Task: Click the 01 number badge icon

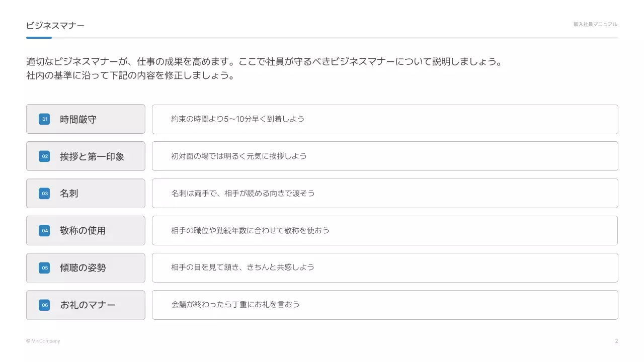Action: 44,119
